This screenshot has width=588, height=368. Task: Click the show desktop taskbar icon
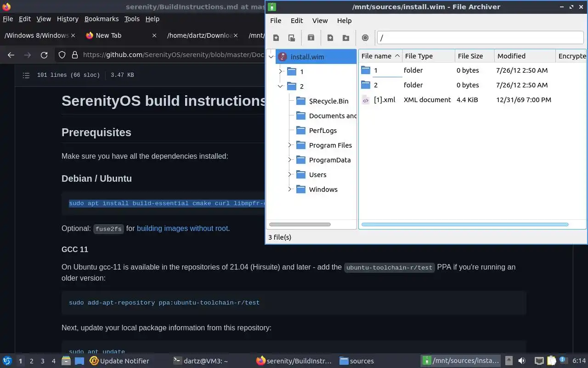coord(79,361)
